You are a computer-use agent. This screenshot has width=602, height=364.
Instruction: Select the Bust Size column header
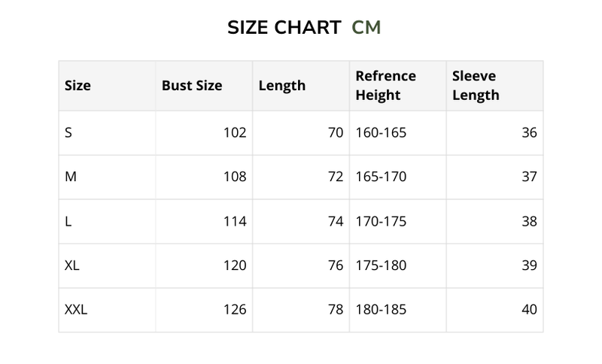192,86
